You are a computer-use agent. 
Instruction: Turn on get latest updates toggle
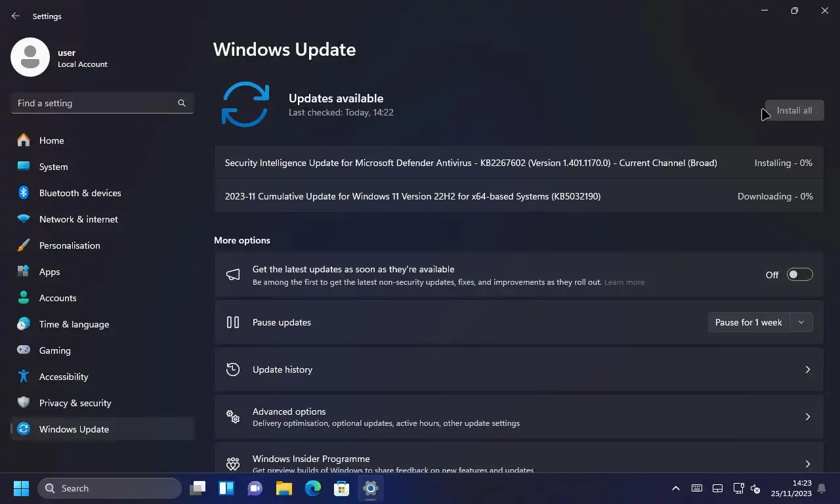coord(800,275)
